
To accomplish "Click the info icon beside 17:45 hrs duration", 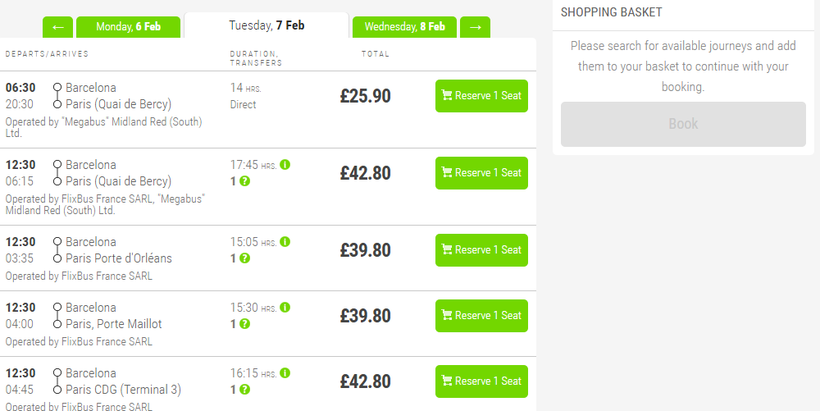I will pyautogui.click(x=285, y=165).
